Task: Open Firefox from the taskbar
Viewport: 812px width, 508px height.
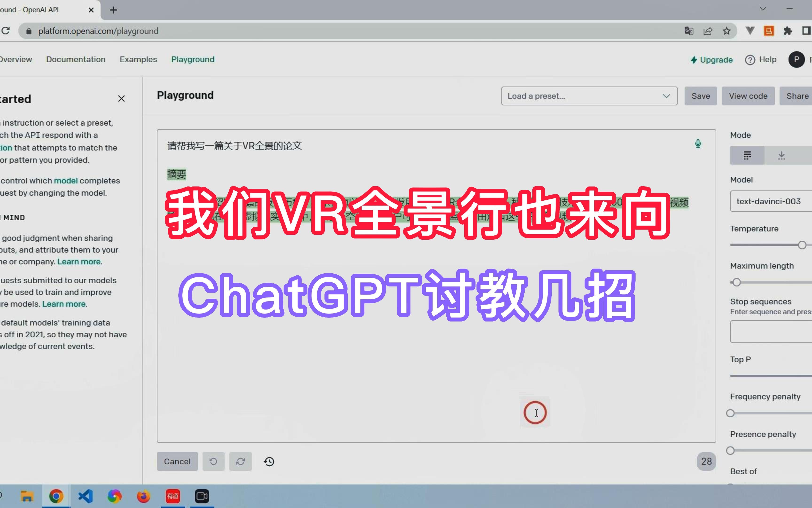Action: tap(144, 496)
